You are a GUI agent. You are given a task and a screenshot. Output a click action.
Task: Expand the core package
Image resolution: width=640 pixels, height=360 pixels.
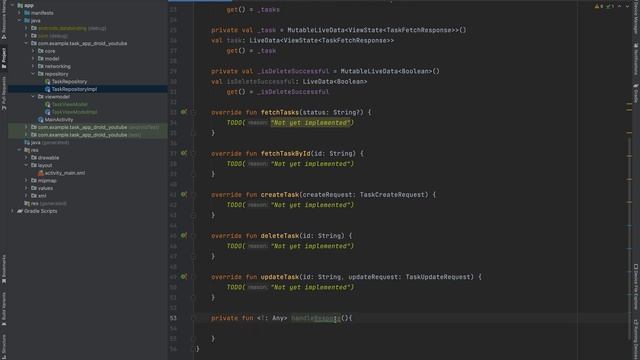coord(33,51)
